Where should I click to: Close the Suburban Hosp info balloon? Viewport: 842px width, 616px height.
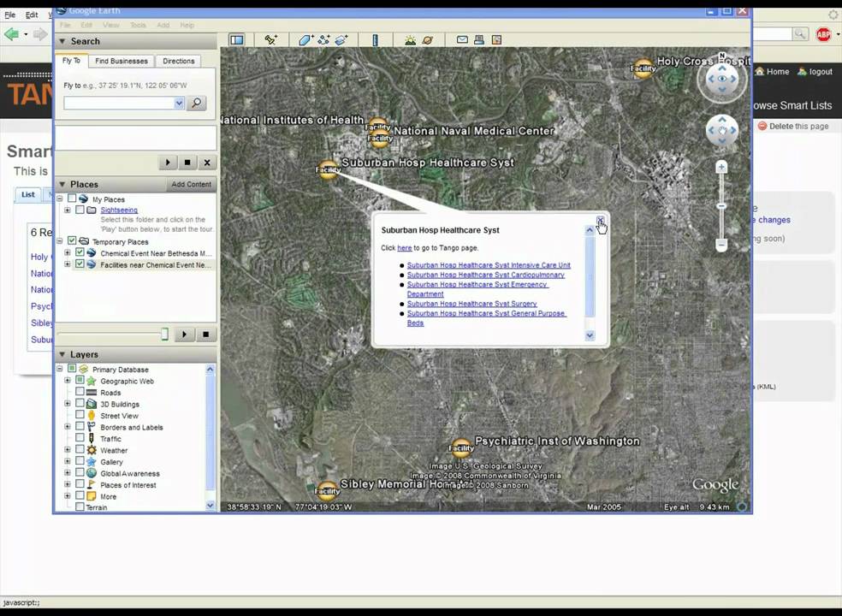[x=600, y=220]
